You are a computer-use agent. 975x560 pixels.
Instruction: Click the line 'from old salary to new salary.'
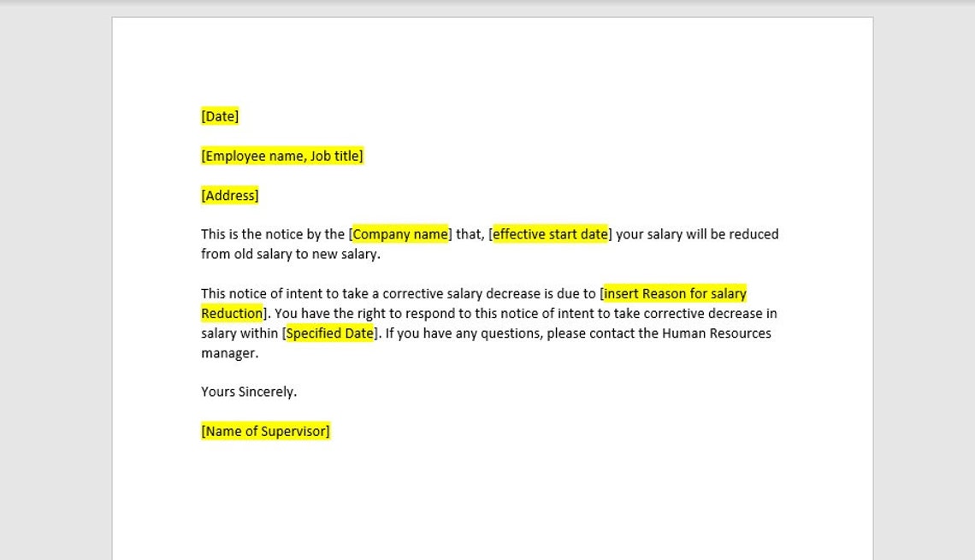291,254
